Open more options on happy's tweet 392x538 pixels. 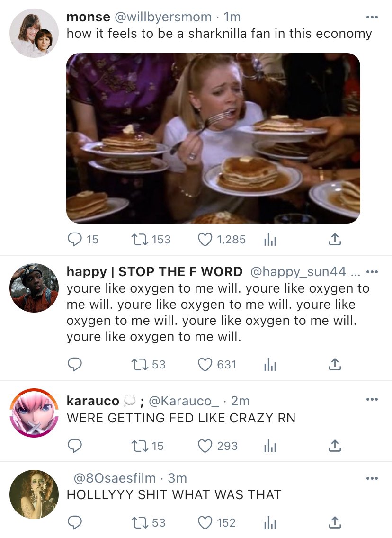point(372,272)
